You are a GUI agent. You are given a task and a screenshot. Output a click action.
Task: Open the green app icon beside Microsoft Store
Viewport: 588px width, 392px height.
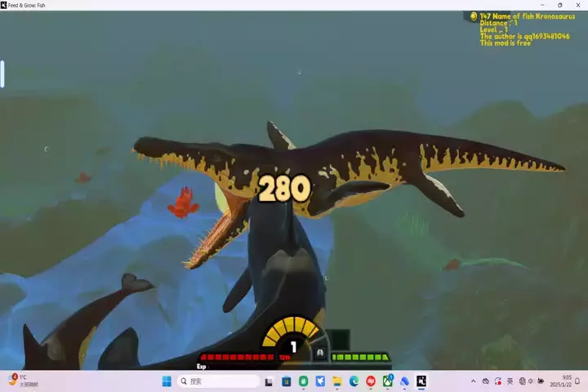coord(303,381)
